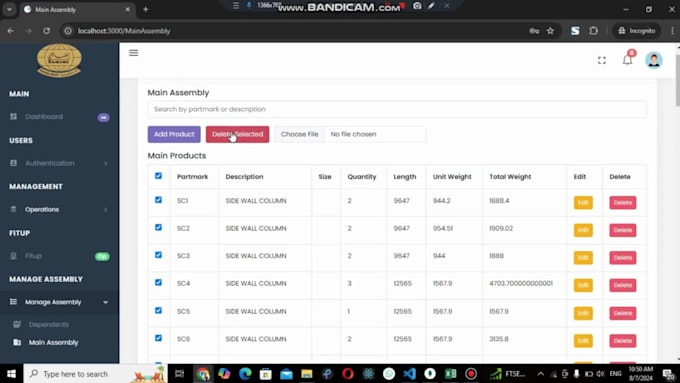The height and width of the screenshot is (383, 680).
Task: Open the user profile avatar
Action: (654, 60)
